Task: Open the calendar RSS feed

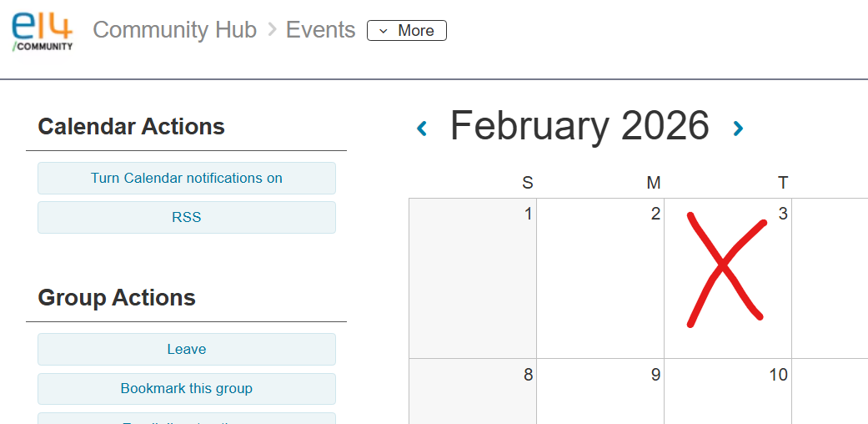Action: coord(187,217)
